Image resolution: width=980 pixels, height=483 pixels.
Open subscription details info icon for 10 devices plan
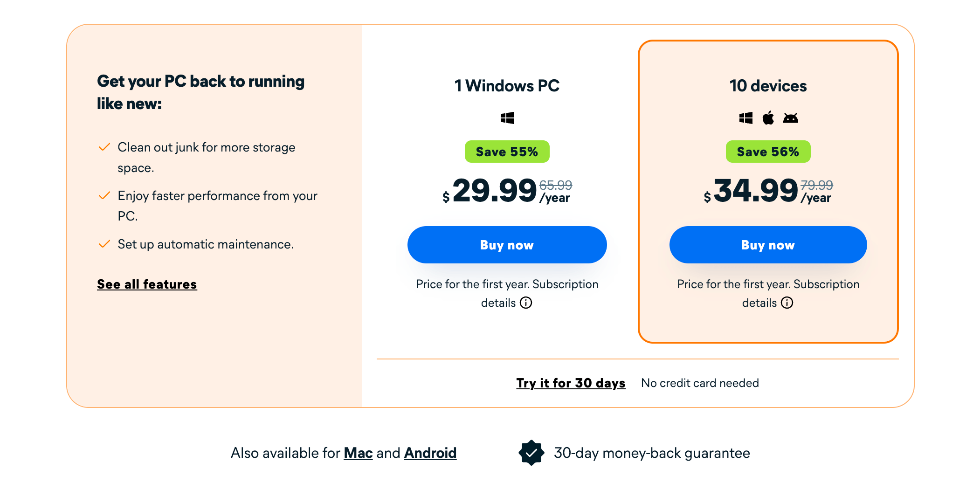(787, 303)
